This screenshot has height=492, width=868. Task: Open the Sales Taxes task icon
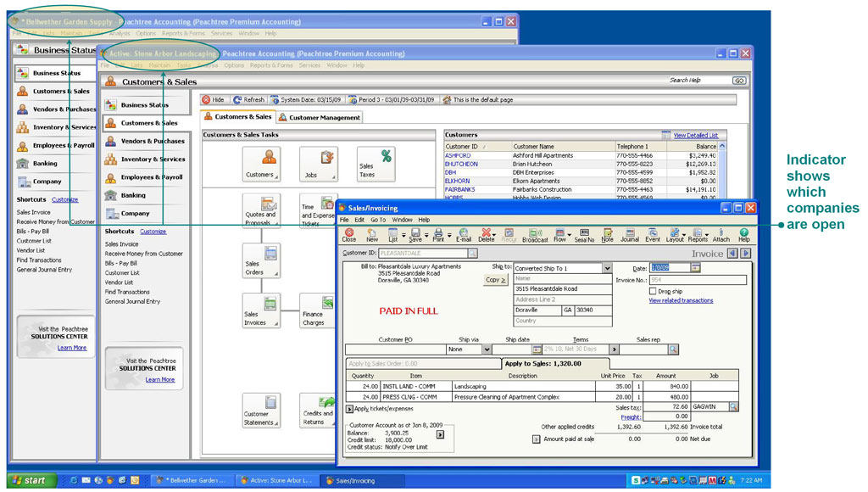(x=376, y=164)
